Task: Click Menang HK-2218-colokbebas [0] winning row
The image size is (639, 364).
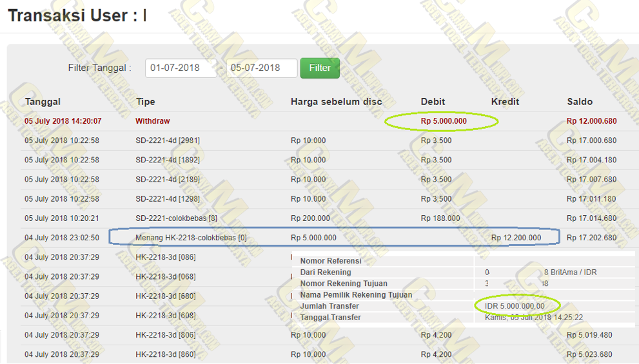Action: [191, 238]
